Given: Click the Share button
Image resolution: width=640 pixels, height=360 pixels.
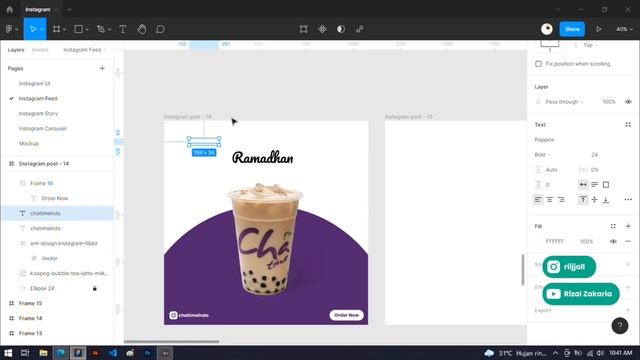Looking at the screenshot, I should [x=572, y=29].
